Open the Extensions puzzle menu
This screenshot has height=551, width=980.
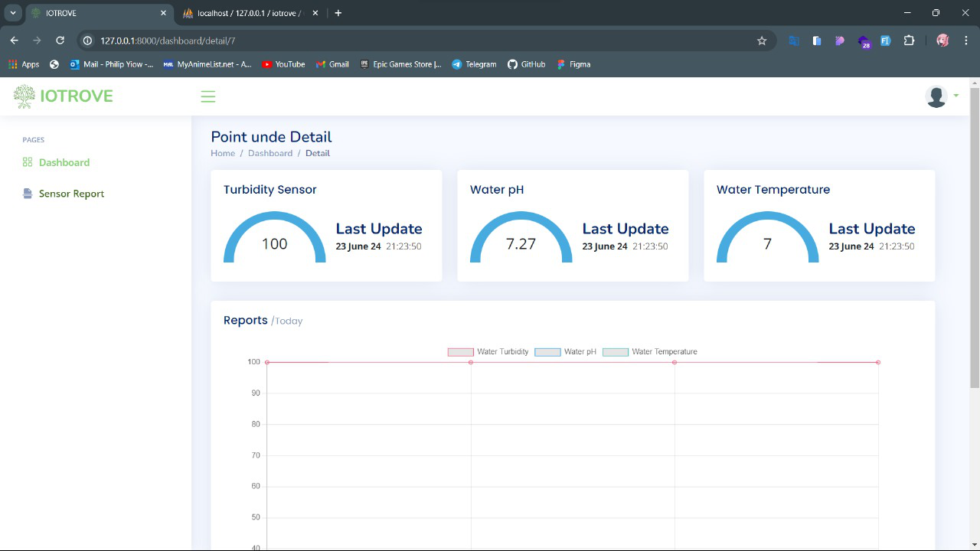[x=909, y=41]
